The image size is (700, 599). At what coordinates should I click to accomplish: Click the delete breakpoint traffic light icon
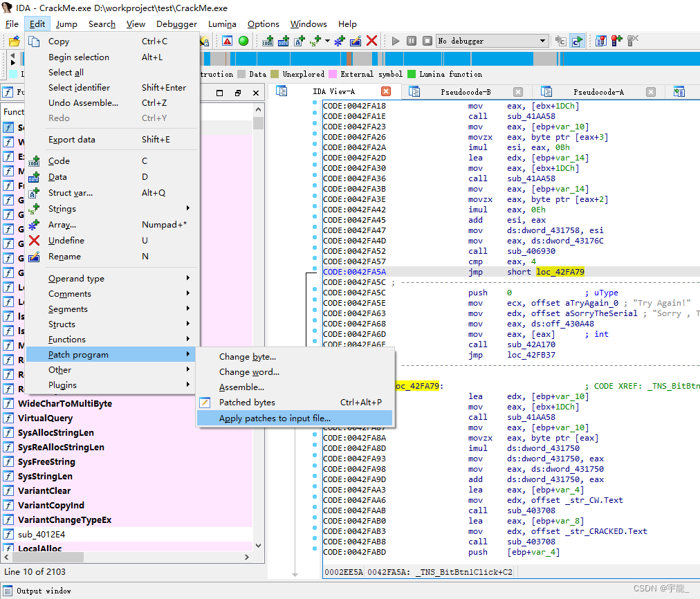click(x=633, y=41)
